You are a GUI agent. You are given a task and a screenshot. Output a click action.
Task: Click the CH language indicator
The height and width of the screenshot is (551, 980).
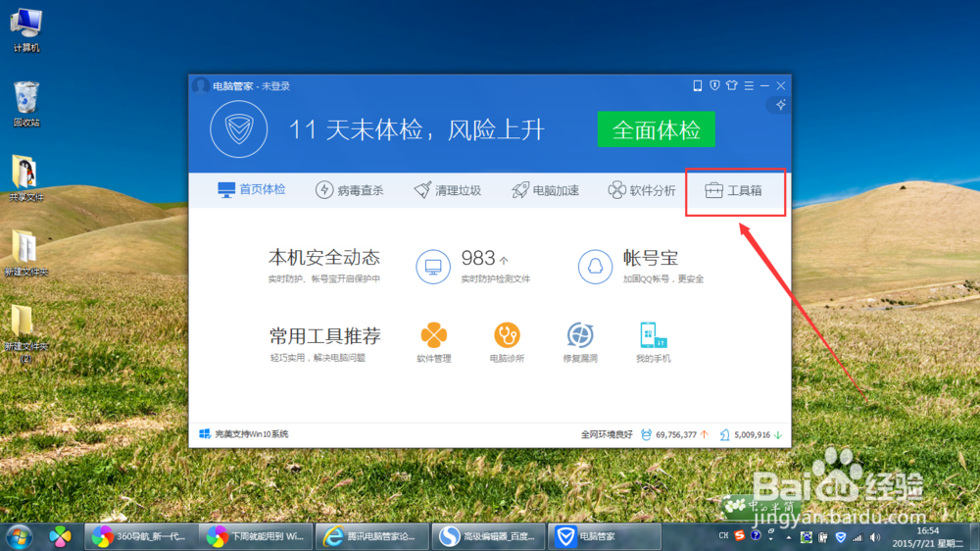tap(723, 535)
